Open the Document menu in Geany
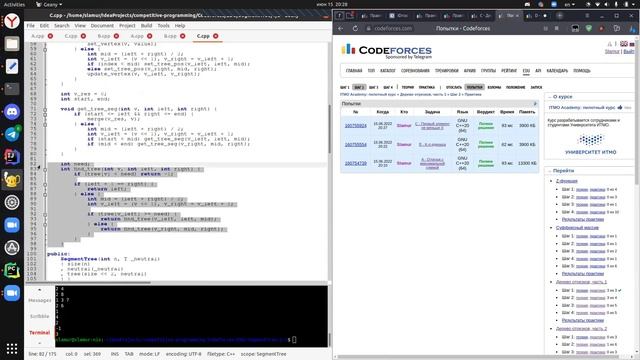This screenshot has height=360, width=640. pyautogui.click(x=102, y=25)
